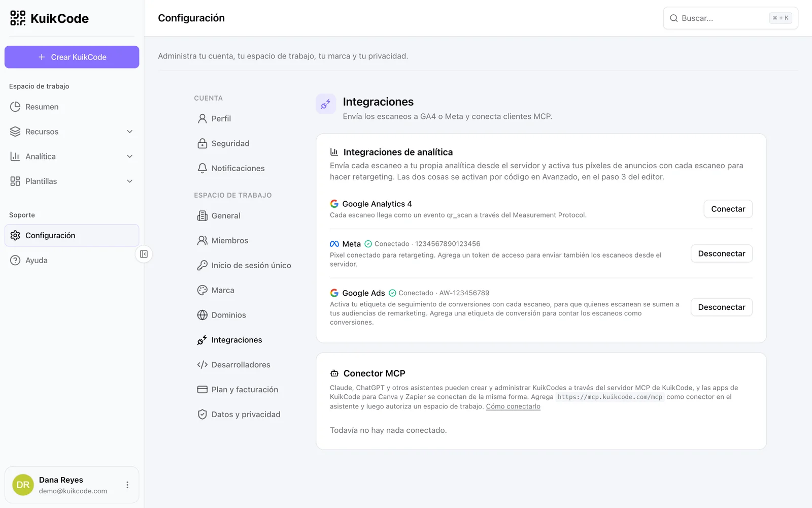Click the Google logo next to Google Analytics 4
This screenshot has width=812, height=508.
(334, 204)
